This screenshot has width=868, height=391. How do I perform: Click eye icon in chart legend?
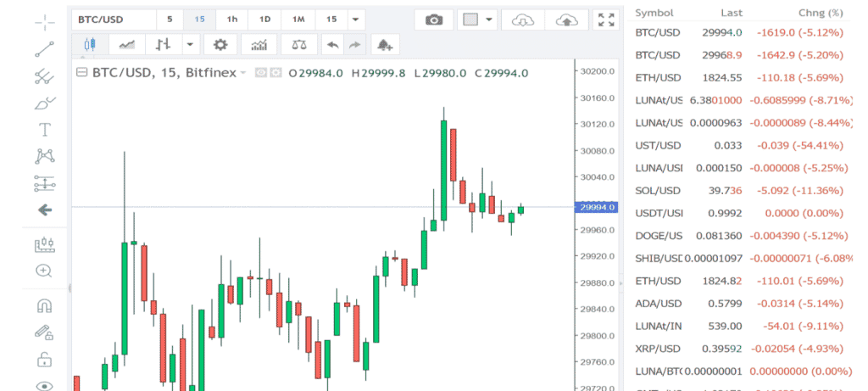click(x=261, y=73)
